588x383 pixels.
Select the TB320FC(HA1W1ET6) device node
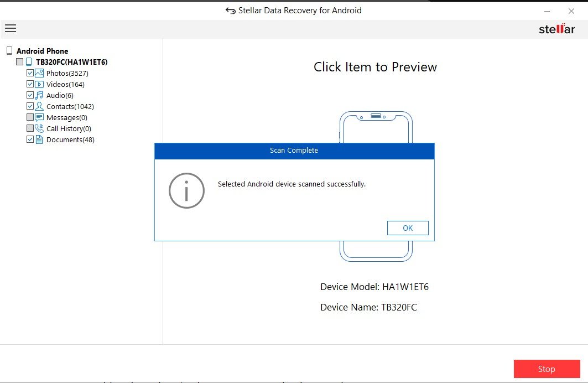coord(71,62)
